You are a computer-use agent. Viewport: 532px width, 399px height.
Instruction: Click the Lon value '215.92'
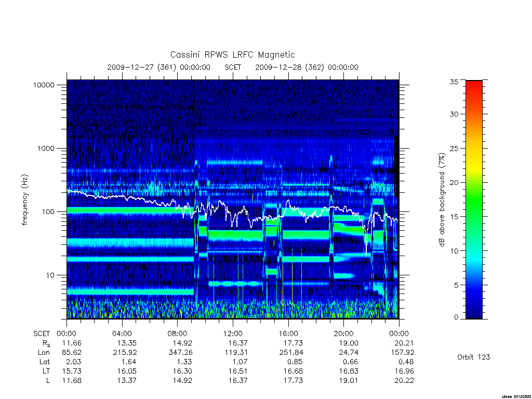click(125, 353)
